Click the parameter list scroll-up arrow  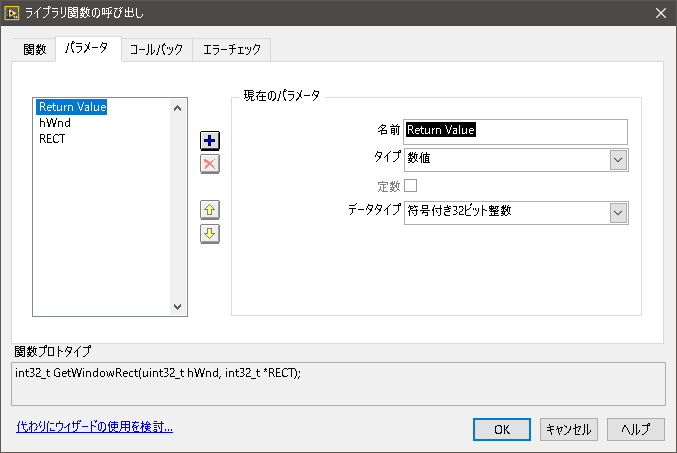pos(177,108)
